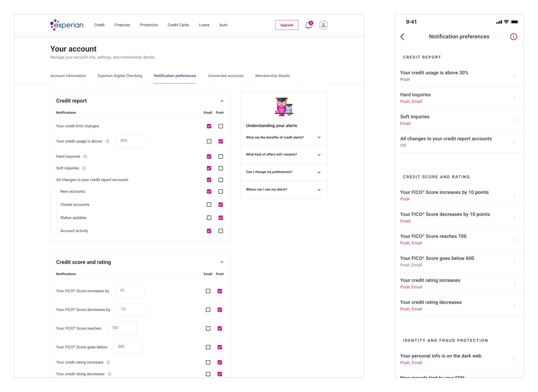Check Push for credit limit changes
This screenshot has width=538, height=392.
pyautogui.click(x=221, y=126)
